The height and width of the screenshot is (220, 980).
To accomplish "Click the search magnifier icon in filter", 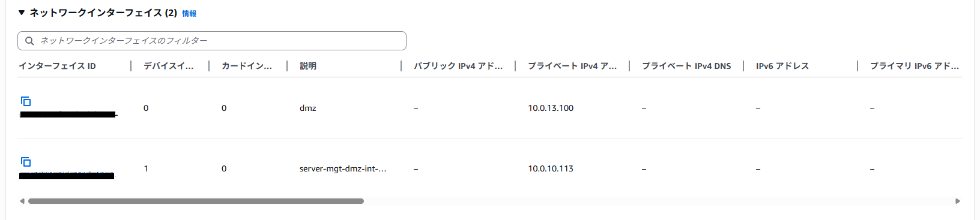I will tap(29, 41).
